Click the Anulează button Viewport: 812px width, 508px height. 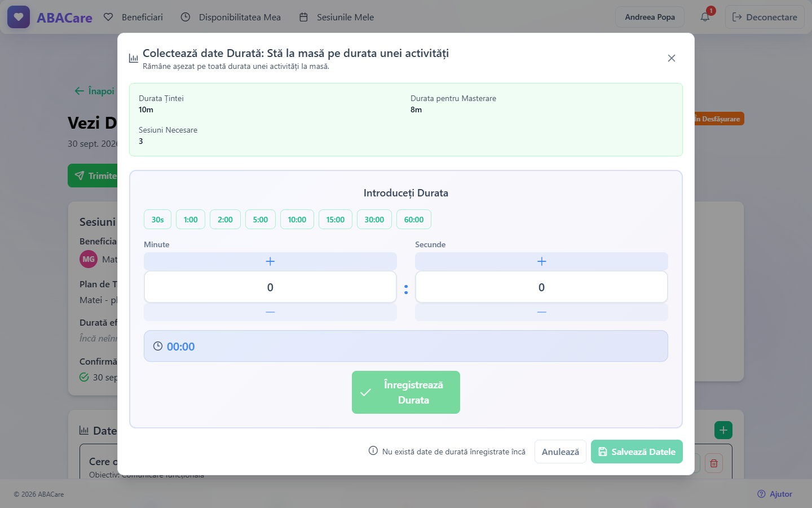[561, 452]
